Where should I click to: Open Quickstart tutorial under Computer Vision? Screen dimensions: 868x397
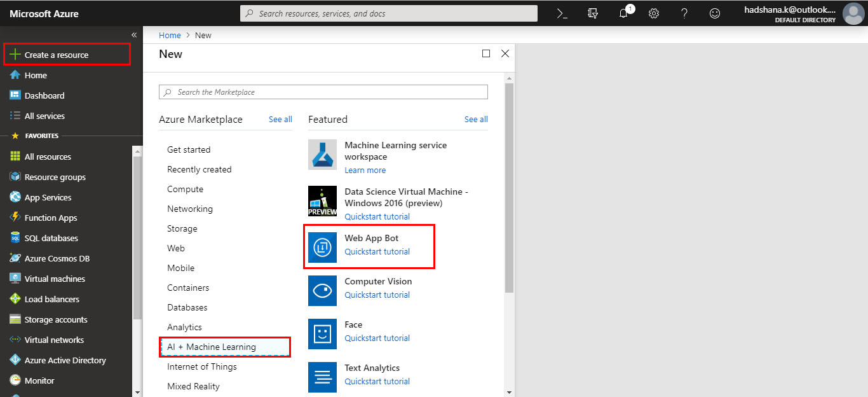(377, 295)
